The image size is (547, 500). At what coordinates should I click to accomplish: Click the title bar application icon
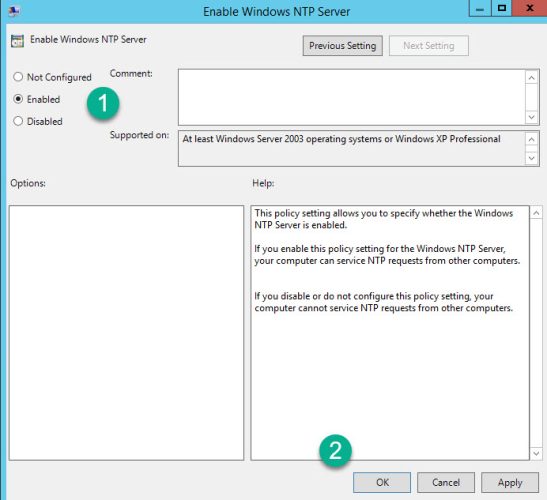tap(14, 11)
